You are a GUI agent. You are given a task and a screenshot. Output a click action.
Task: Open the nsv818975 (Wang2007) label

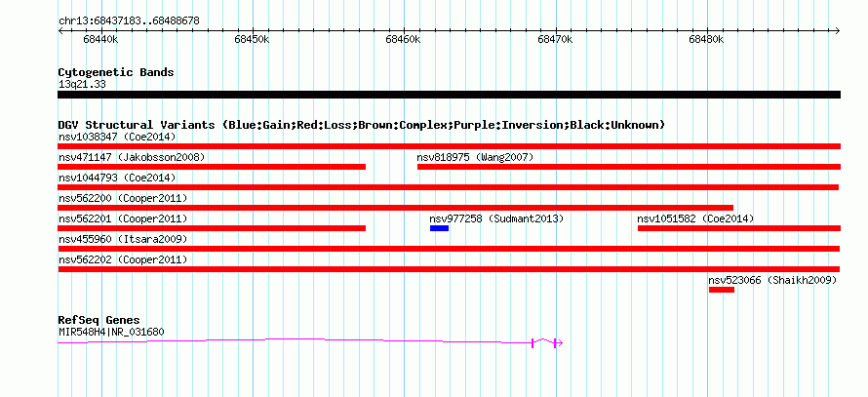coord(475,157)
